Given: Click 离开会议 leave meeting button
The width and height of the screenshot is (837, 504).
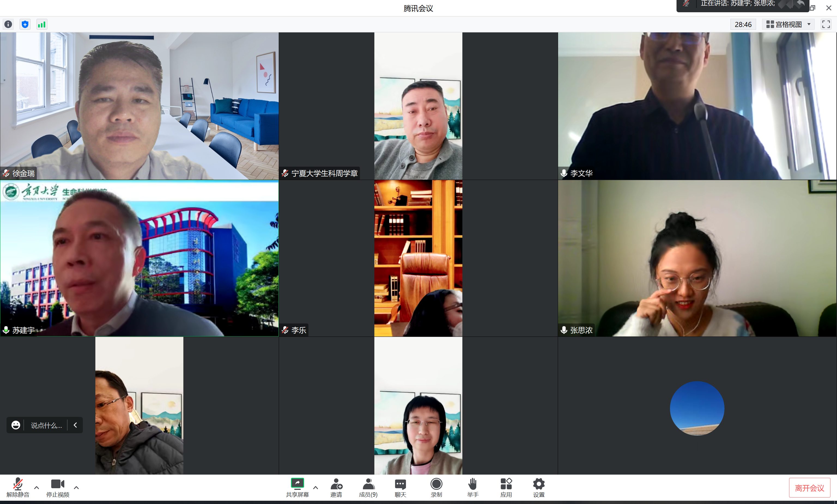Looking at the screenshot, I should [809, 488].
